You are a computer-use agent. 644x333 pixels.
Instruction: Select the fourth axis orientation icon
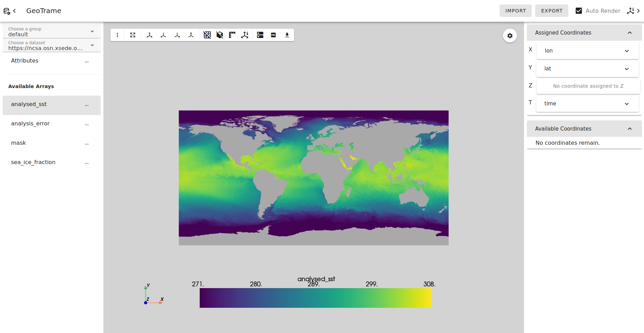point(191,35)
